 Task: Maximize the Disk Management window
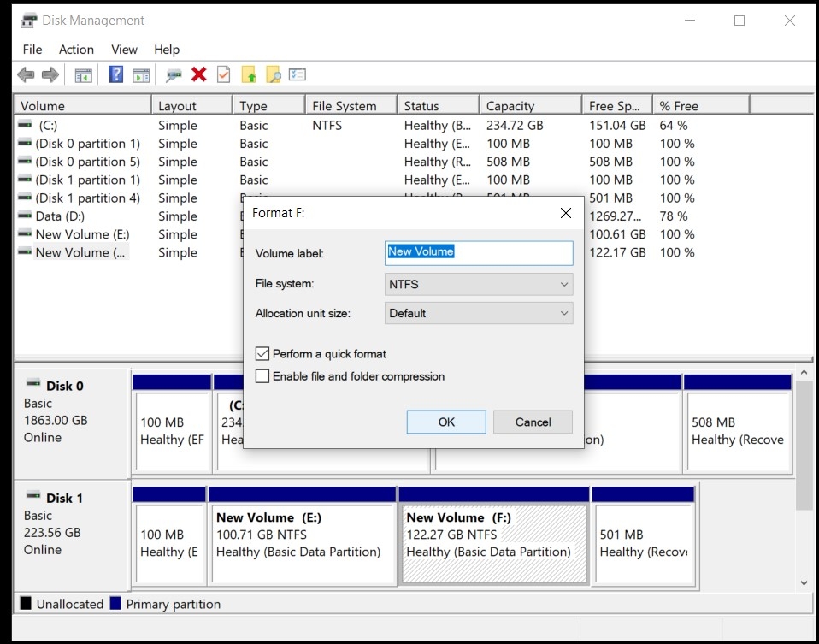(739, 21)
